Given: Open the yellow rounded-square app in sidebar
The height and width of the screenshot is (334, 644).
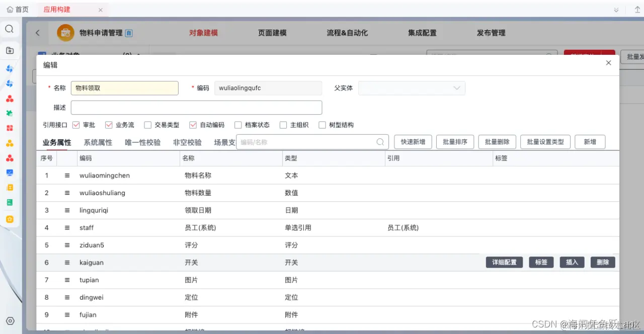Looking at the screenshot, I should tap(10, 219).
